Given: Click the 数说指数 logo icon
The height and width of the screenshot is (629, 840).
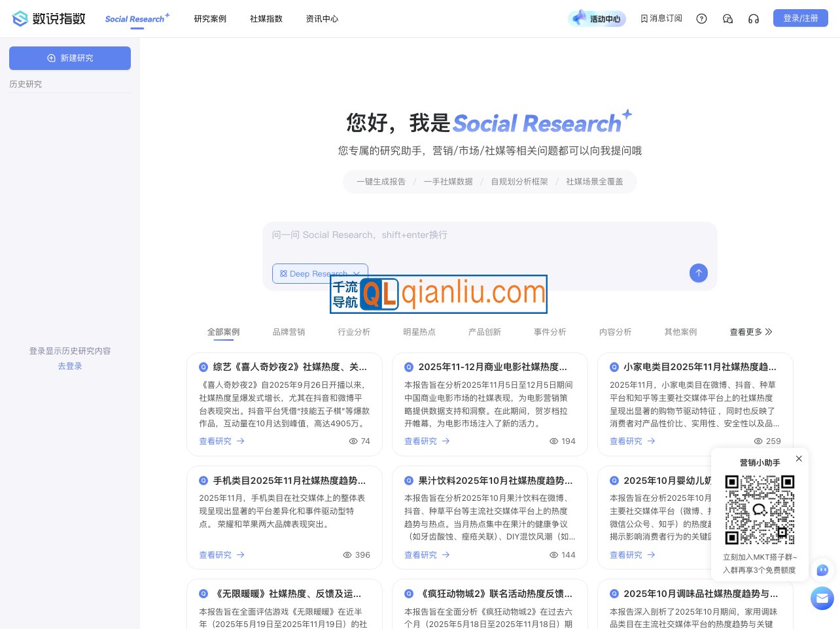Looking at the screenshot, I should point(19,18).
